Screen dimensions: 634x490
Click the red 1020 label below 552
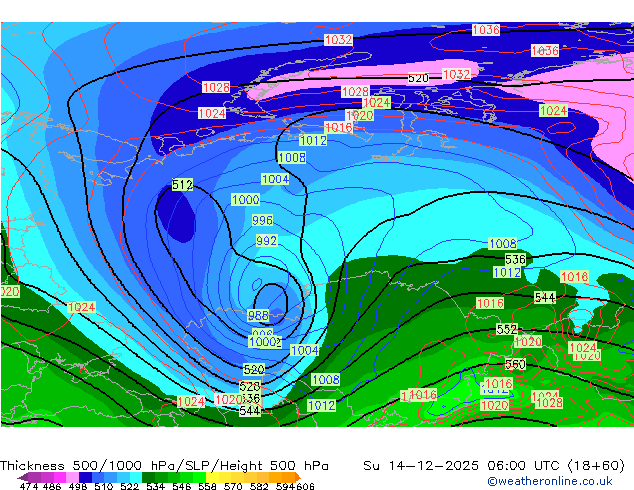(x=528, y=342)
